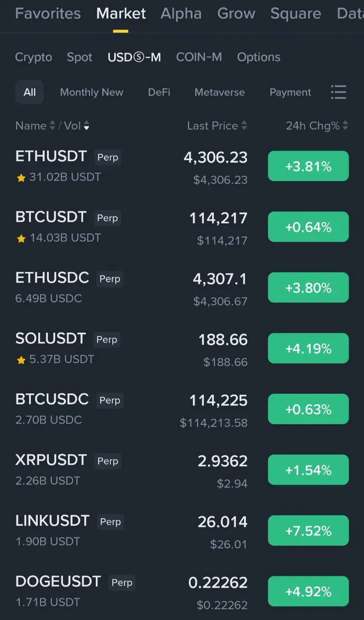The height and width of the screenshot is (620, 364).
Task: Sort by 24h Chg% arrows
Action: pos(345,126)
